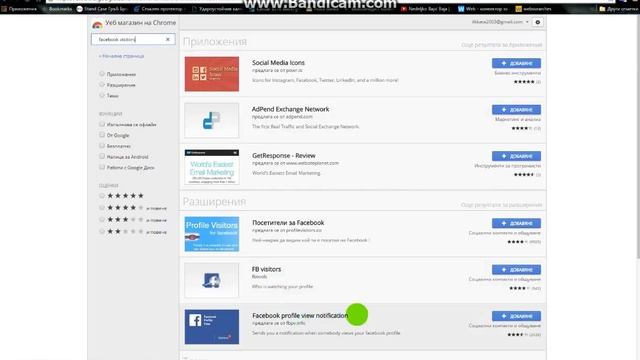Add Посетители за Facebook extension
This screenshot has width=640, height=360.
tap(516, 223)
